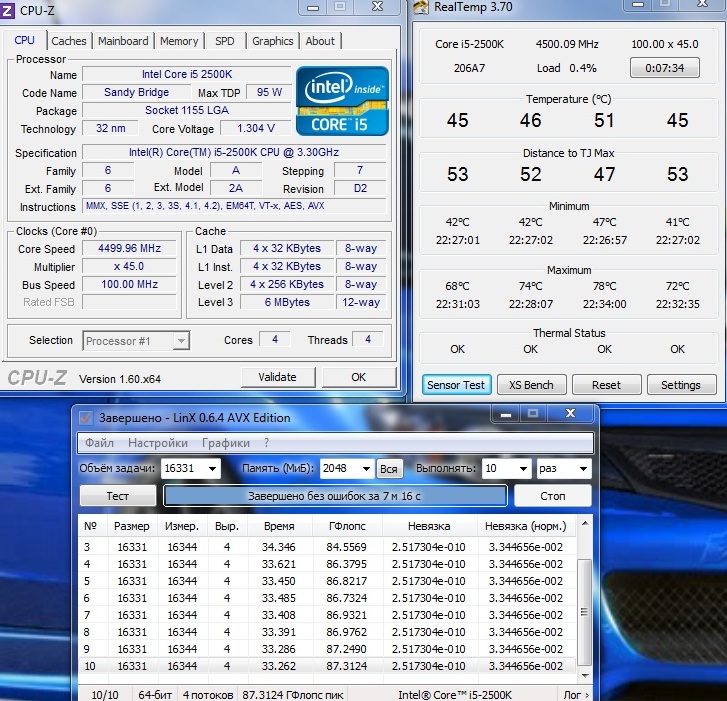Expand the Объём задачи 16331 dropdown

pos(212,469)
